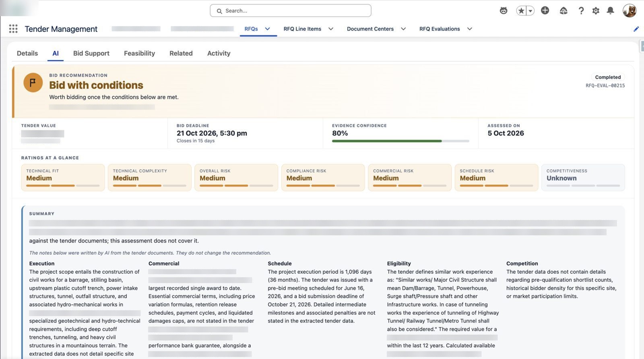This screenshot has height=359, width=644.
Task: Open the user profile avatar
Action: coord(630,11)
